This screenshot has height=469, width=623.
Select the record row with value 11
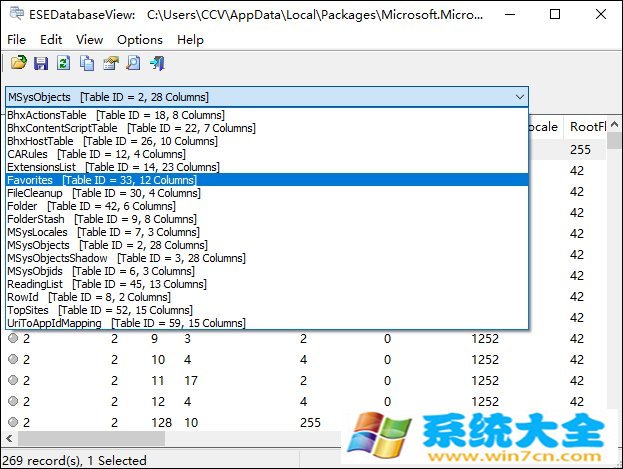(x=304, y=381)
